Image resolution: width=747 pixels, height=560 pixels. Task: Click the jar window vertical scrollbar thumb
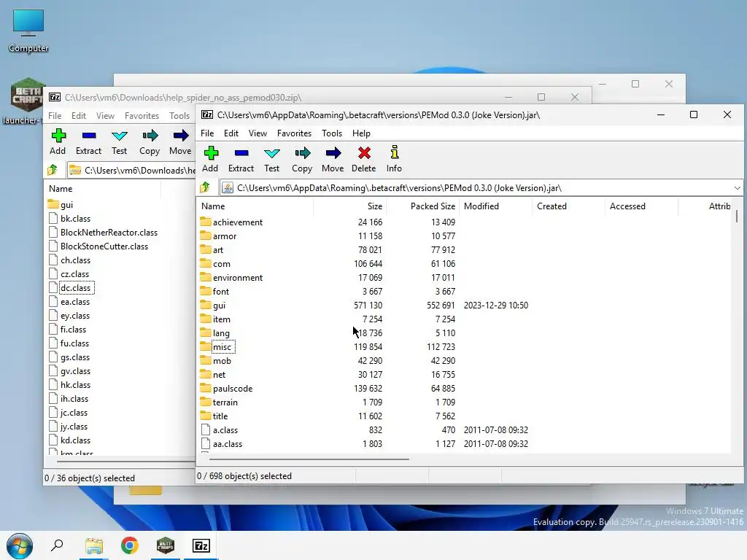tap(737, 216)
